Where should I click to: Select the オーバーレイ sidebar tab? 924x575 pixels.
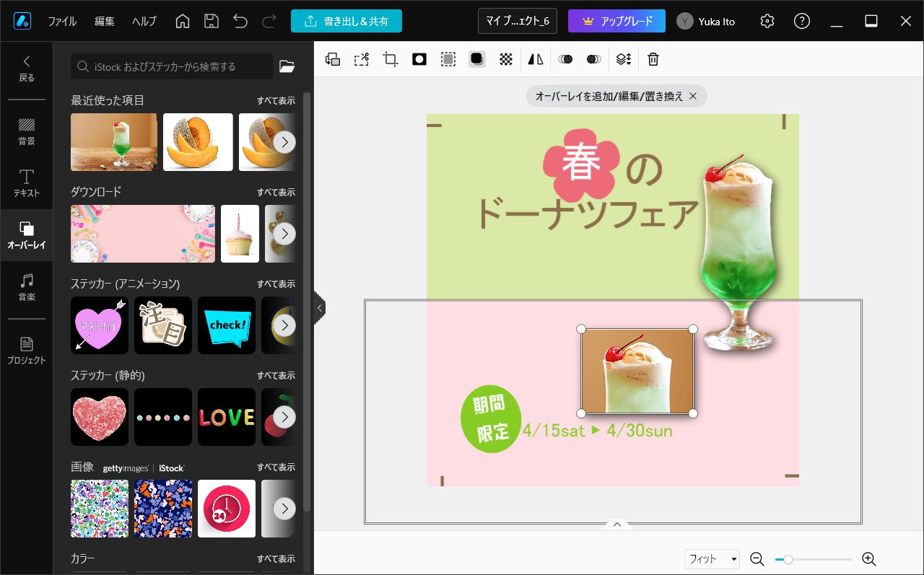click(x=27, y=236)
